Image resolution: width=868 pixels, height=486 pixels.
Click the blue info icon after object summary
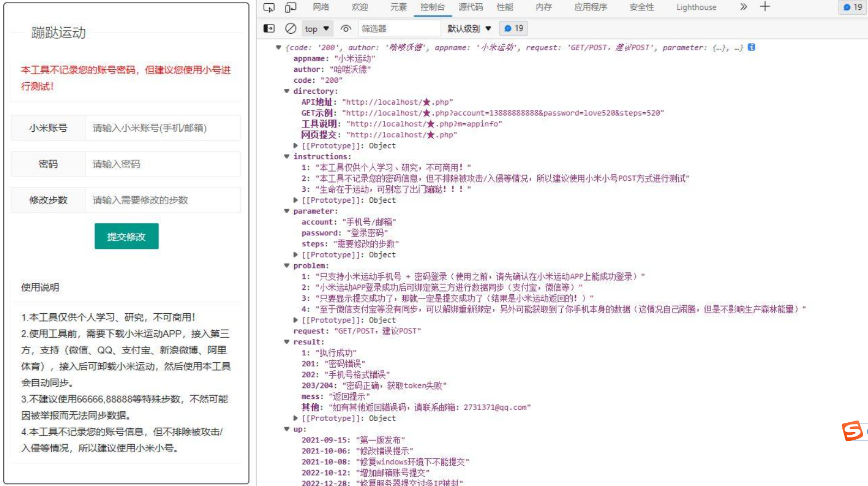751,47
